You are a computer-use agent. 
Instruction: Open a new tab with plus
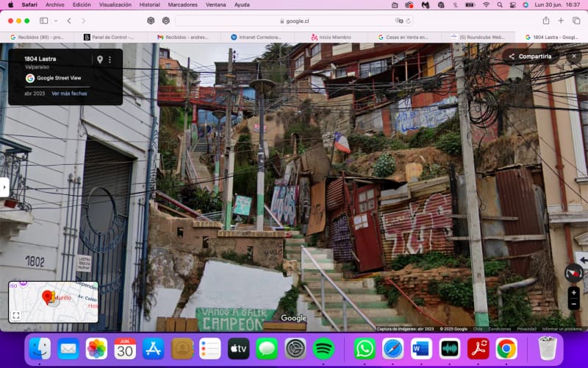pyautogui.click(x=561, y=21)
